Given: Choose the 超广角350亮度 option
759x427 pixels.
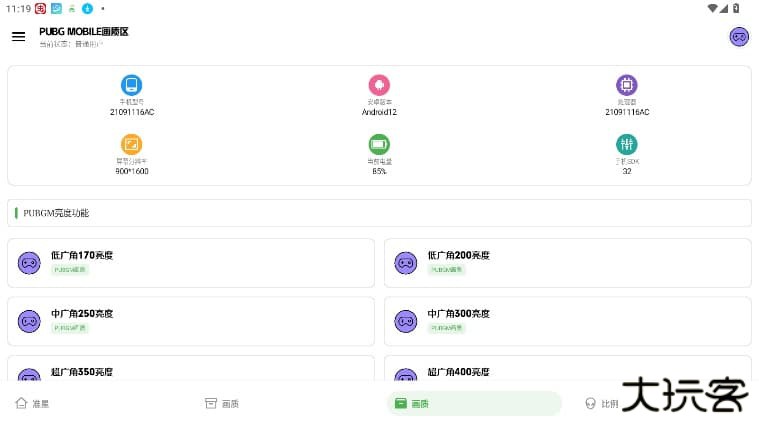Looking at the screenshot, I should [x=190, y=371].
